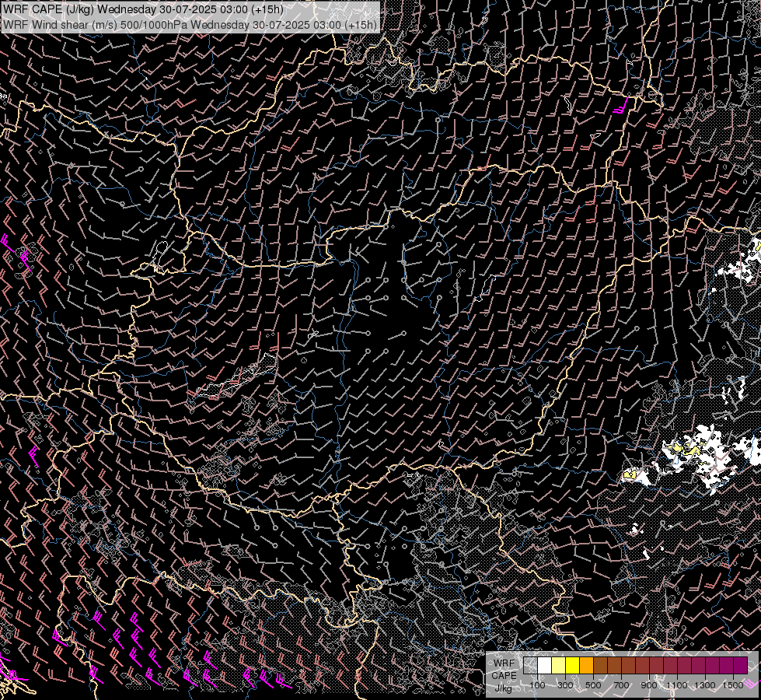Click the "900" legend scale label
The image size is (761, 700).
[649, 685]
